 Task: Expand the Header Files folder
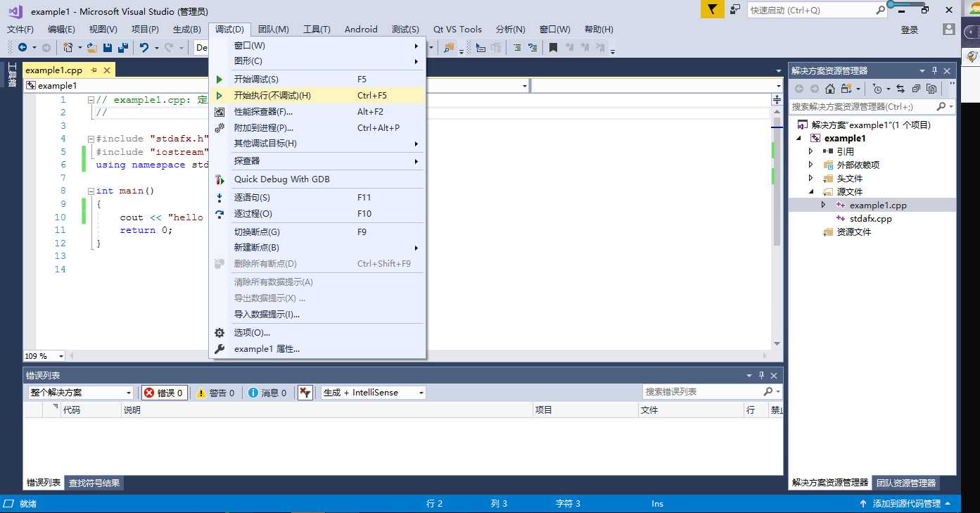[x=810, y=178]
